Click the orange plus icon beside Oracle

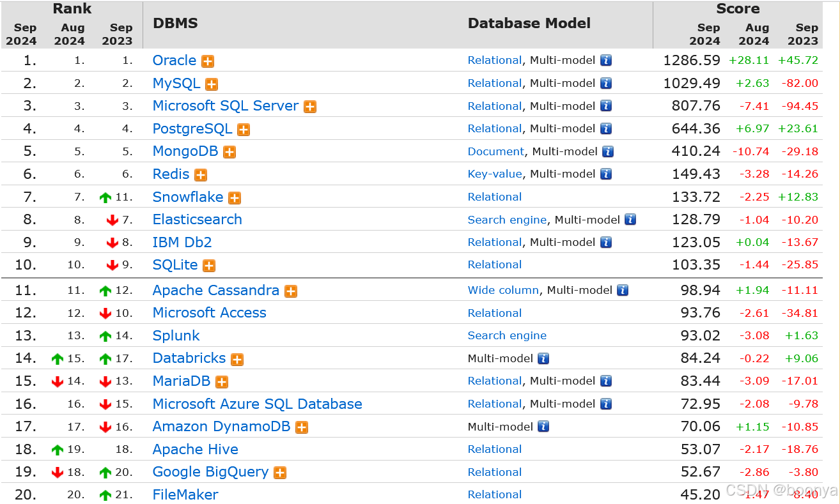tap(208, 61)
